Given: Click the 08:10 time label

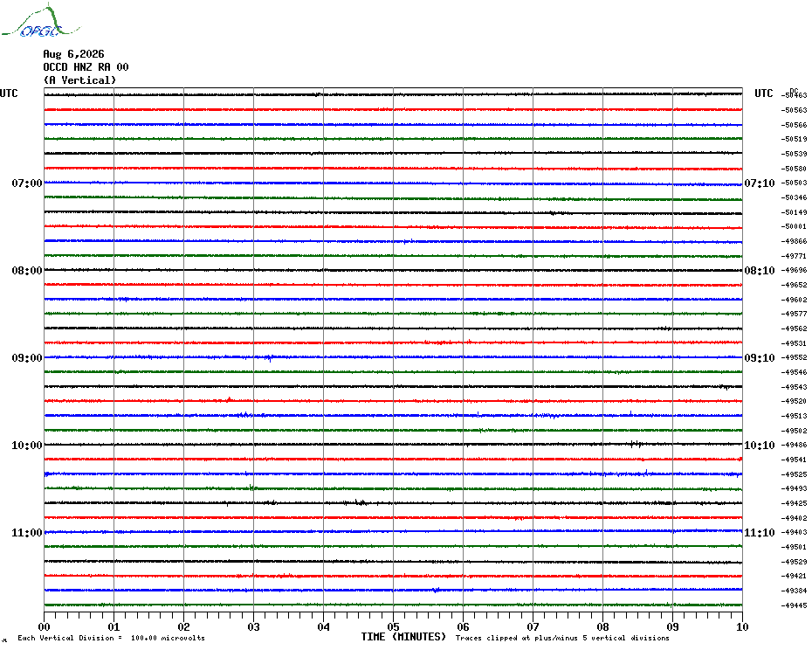Looking at the screenshot, I should point(760,271).
